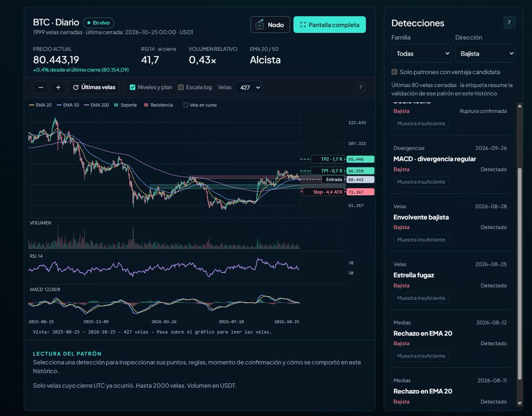Open the Dirección dropdown set to Bajista
The width and height of the screenshot is (532, 416).
click(485, 53)
